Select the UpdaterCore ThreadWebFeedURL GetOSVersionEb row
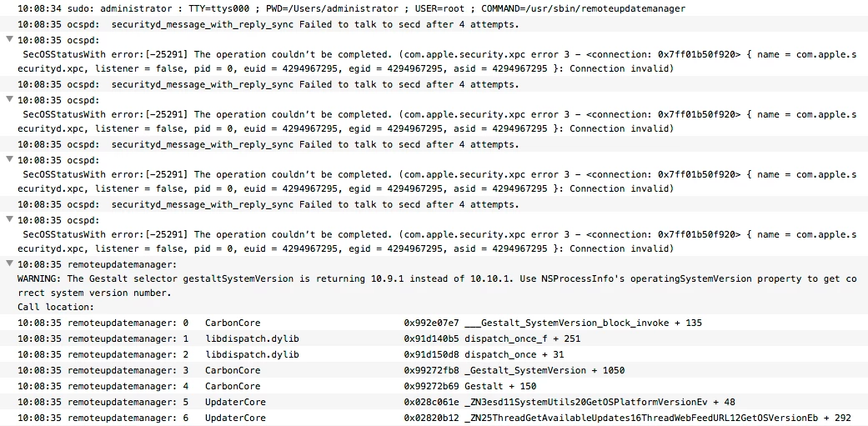 pyautogui.click(x=434, y=418)
